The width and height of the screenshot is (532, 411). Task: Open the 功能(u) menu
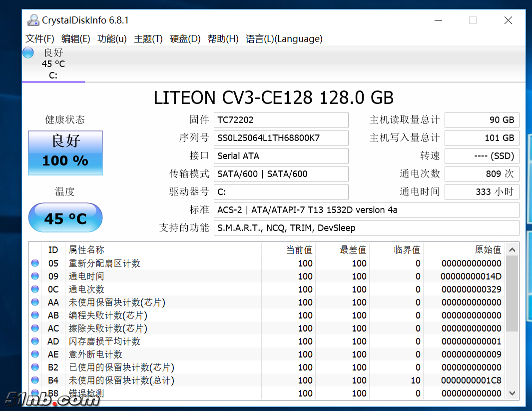pyautogui.click(x=112, y=39)
